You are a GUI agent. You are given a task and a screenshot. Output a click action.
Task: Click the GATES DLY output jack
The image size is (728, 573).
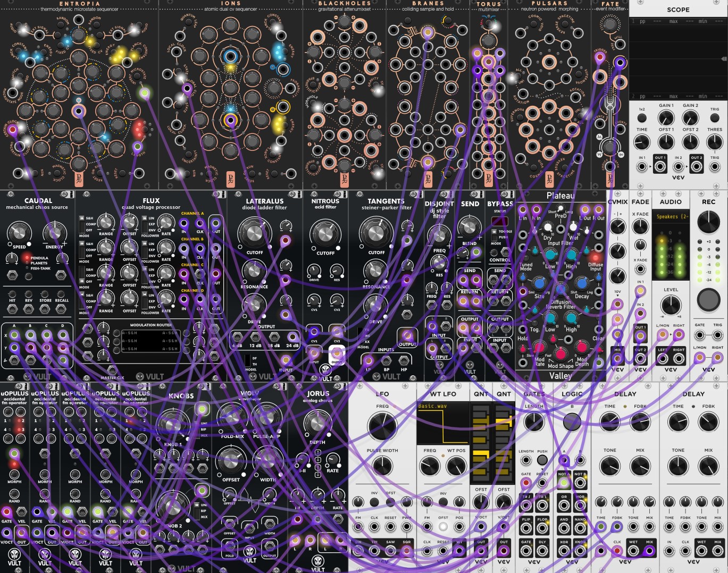(x=542, y=551)
